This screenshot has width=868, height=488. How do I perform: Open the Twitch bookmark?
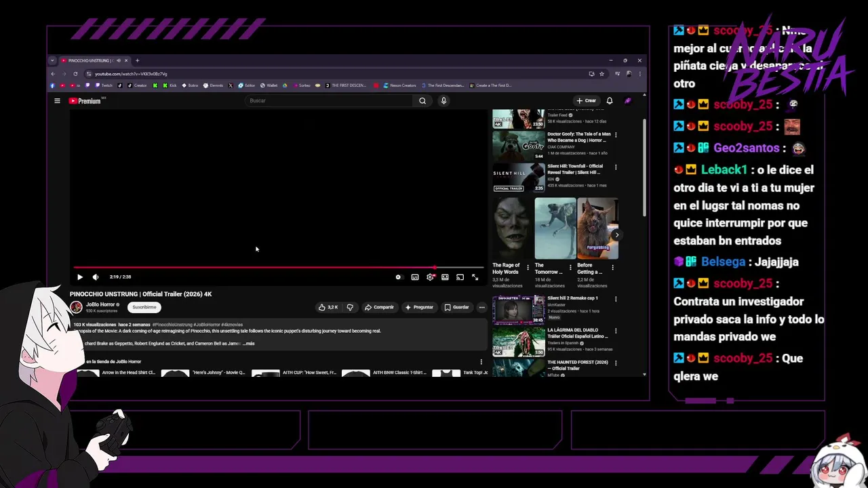coord(104,85)
